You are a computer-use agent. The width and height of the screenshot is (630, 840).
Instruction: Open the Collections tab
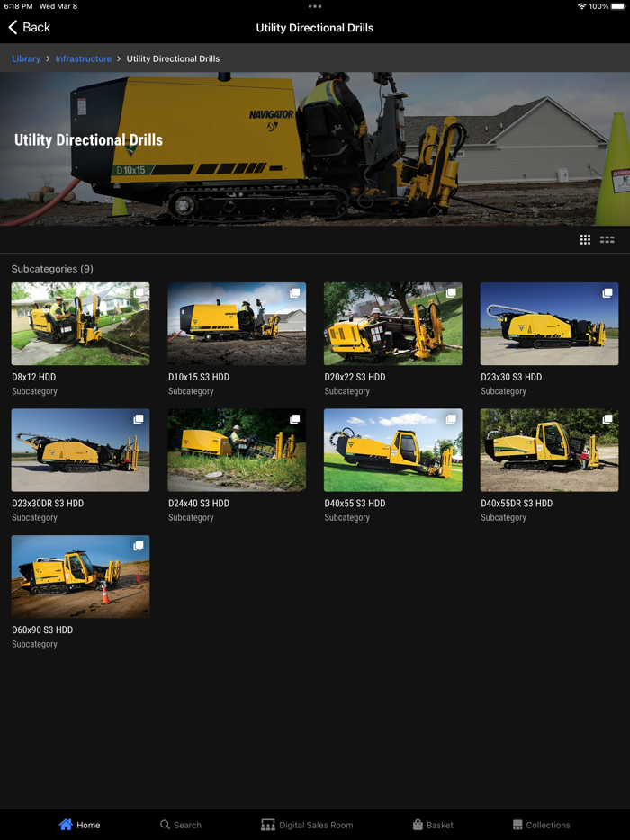pyautogui.click(x=541, y=825)
